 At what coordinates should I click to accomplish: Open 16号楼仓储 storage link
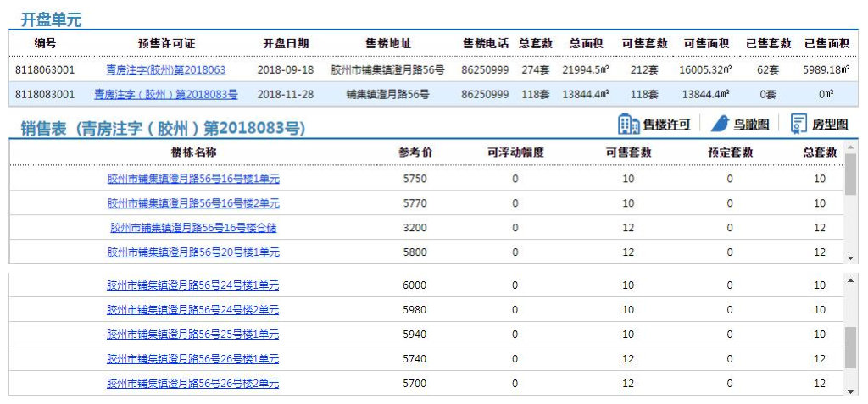193,228
